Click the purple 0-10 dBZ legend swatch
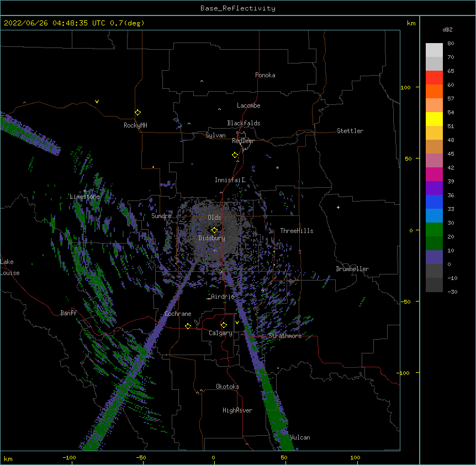Screen dimensions: 476x465 click(434, 257)
